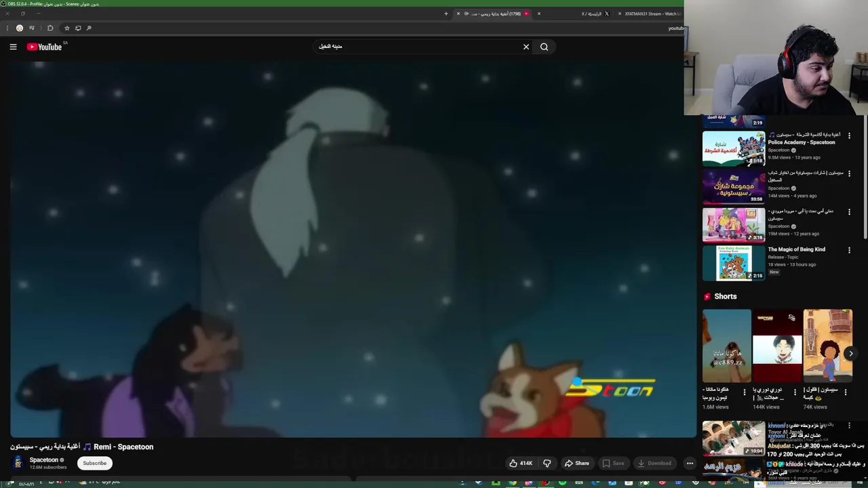Click the Download button

click(654, 464)
